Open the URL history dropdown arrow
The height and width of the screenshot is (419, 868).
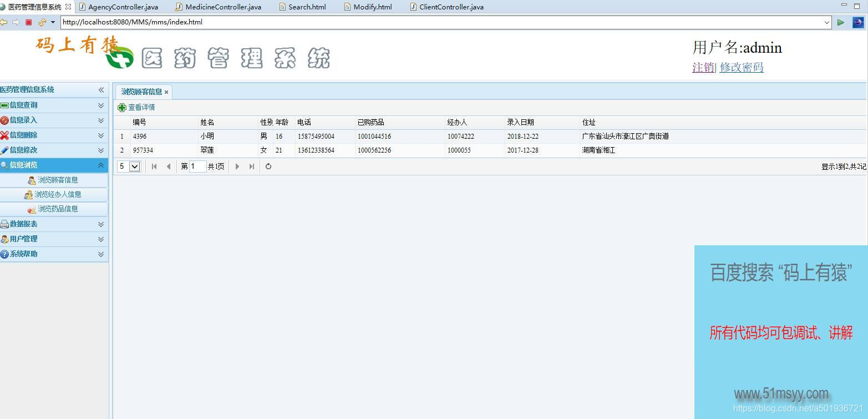826,22
